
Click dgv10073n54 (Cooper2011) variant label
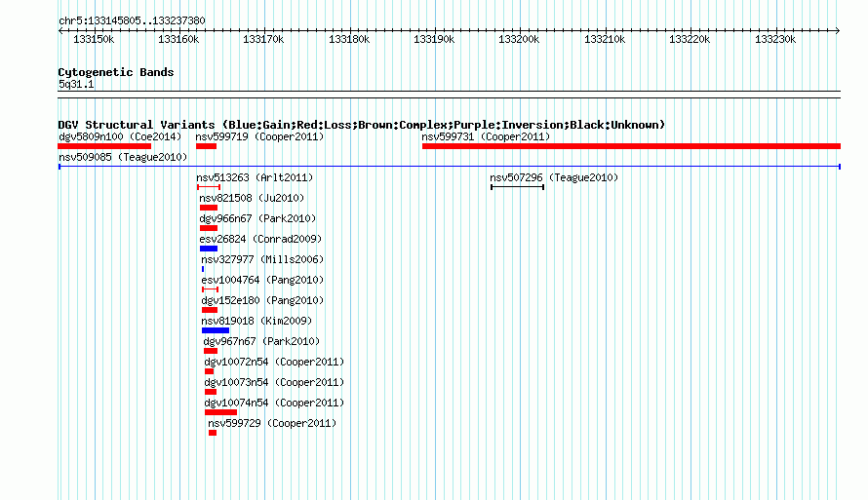pyautogui.click(x=274, y=382)
